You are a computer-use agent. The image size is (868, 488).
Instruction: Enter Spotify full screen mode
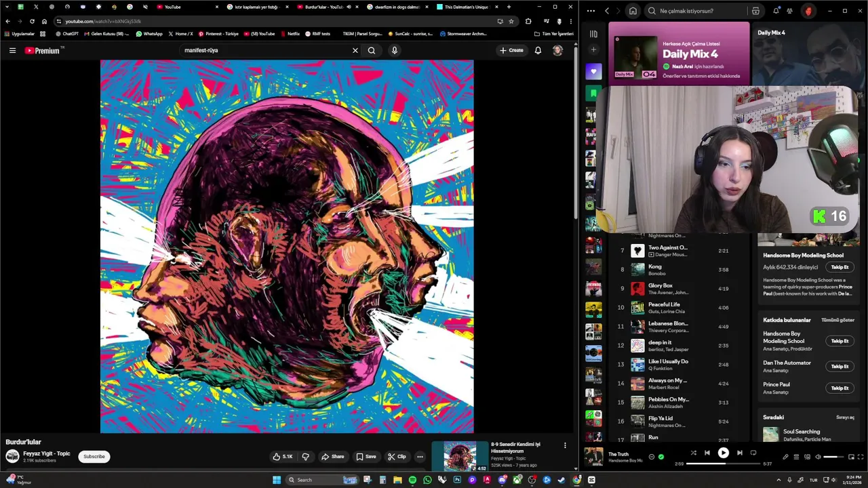[x=861, y=457]
